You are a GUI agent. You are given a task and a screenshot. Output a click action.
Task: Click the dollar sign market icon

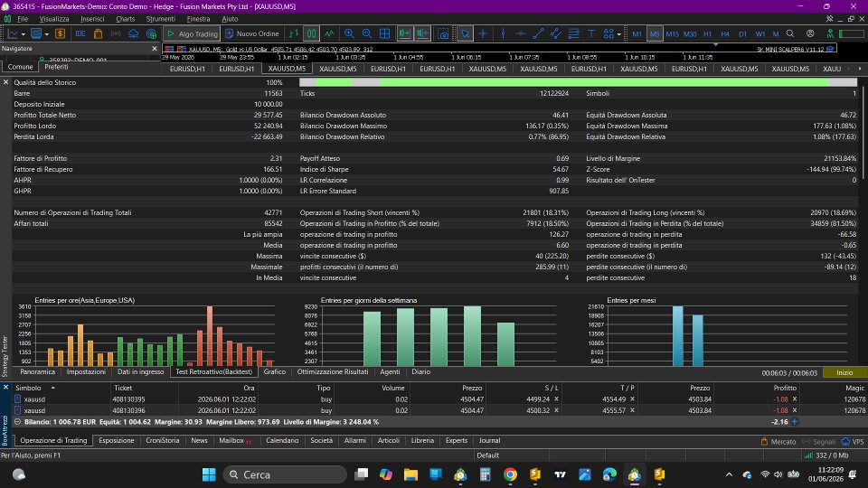(61, 33)
